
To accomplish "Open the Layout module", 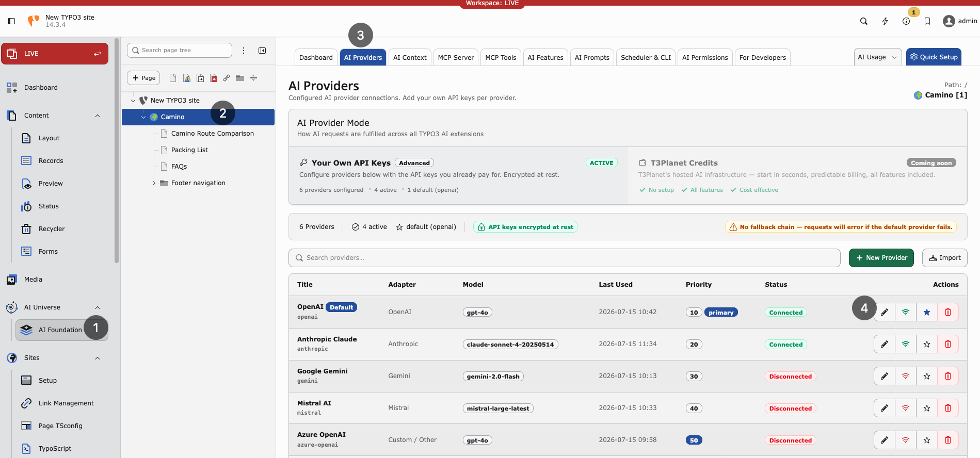I will click(x=62, y=138).
